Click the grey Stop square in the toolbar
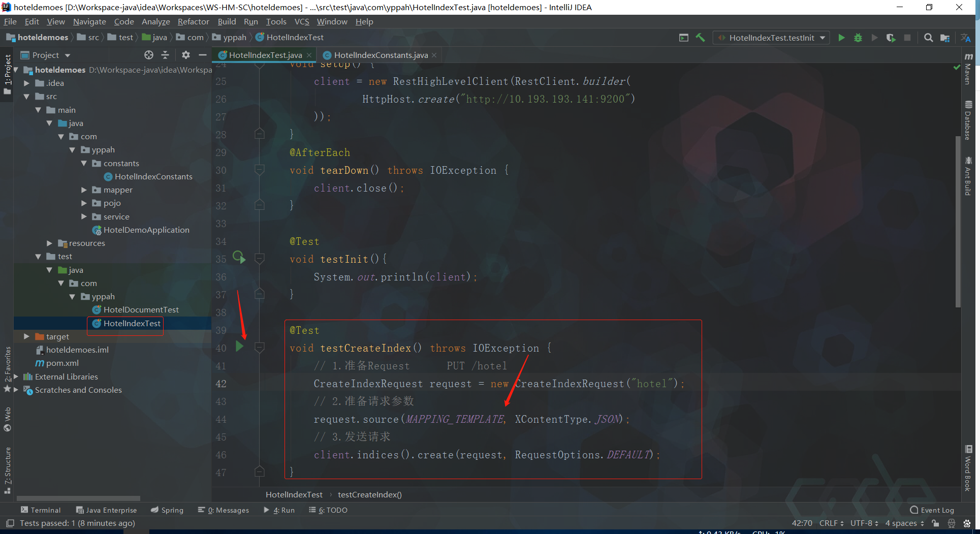Image resolution: width=980 pixels, height=534 pixels. (907, 38)
